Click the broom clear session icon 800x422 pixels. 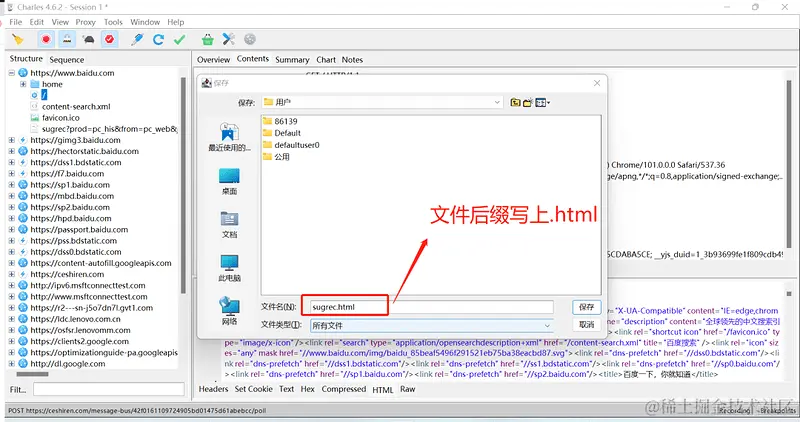(x=18, y=39)
